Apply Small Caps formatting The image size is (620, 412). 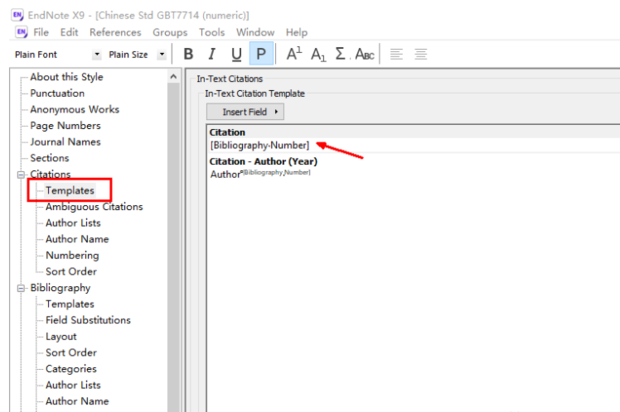pos(365,54)
